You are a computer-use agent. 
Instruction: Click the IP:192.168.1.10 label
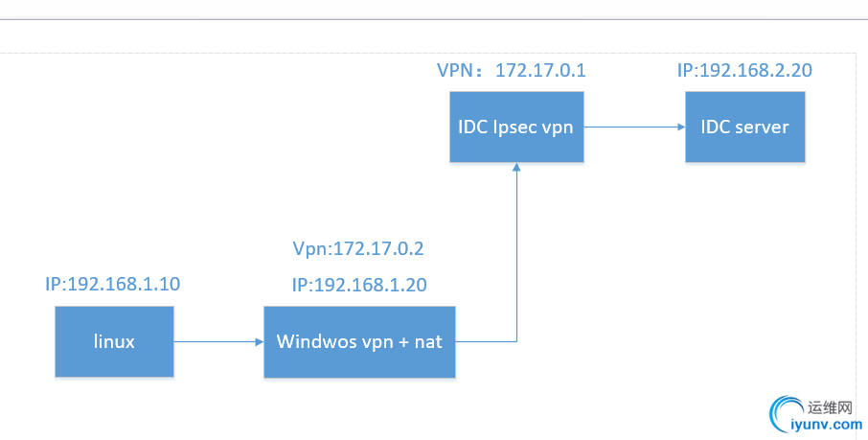pos(113,284)
